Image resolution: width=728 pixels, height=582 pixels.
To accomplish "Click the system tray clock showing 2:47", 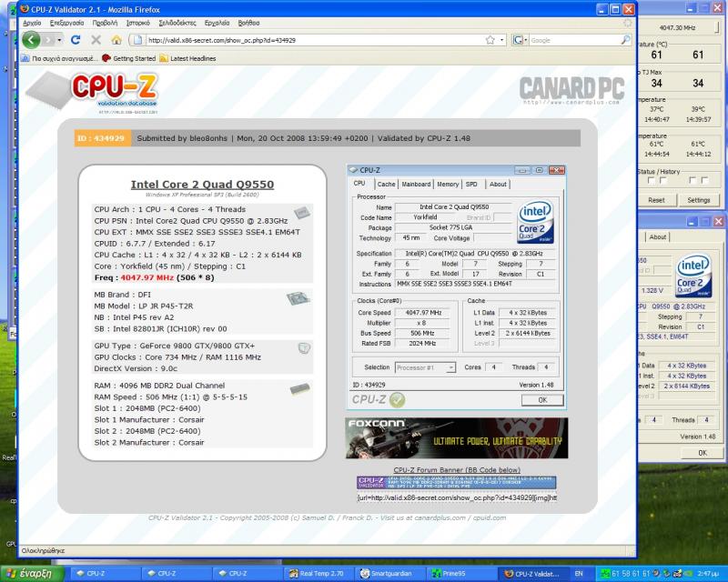I will 708,574.
